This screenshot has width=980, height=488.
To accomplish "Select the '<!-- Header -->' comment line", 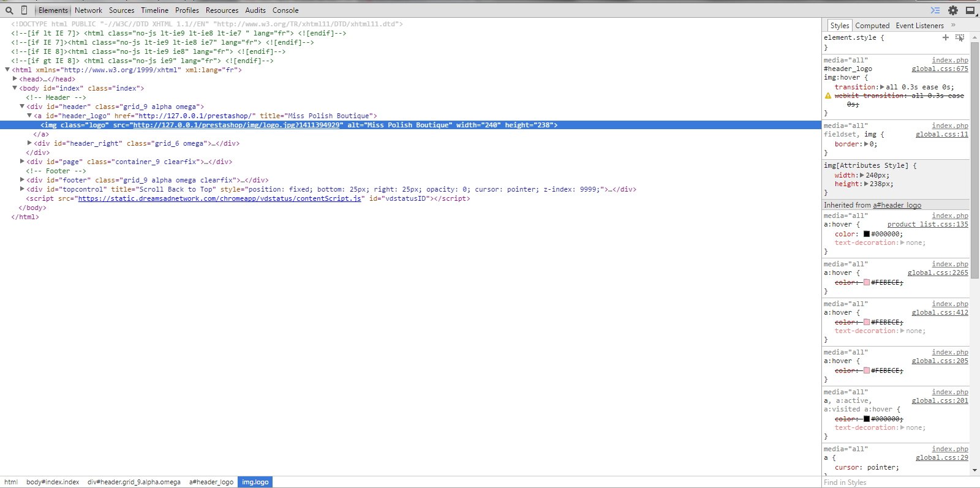I will (56, 97).
